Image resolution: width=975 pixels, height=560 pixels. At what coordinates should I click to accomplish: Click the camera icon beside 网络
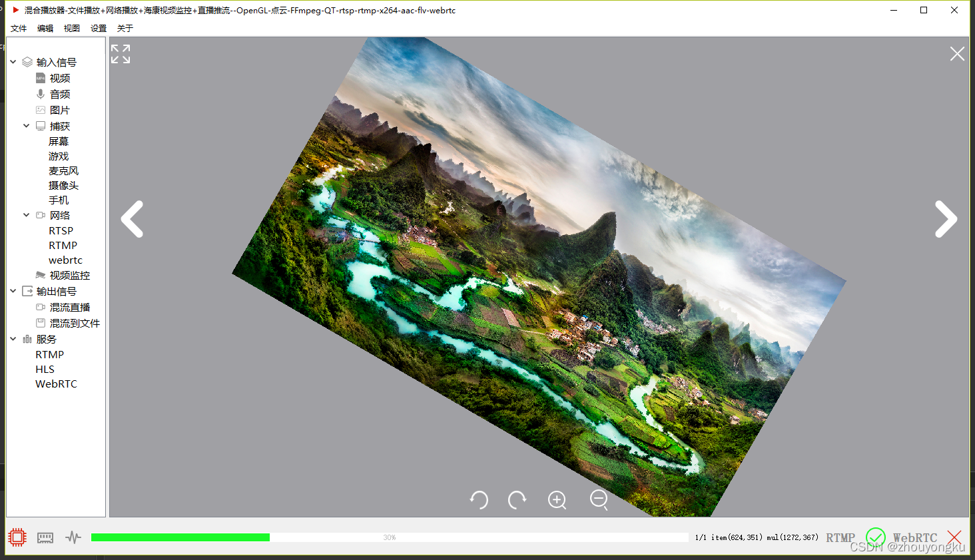(x=41, y=215)
